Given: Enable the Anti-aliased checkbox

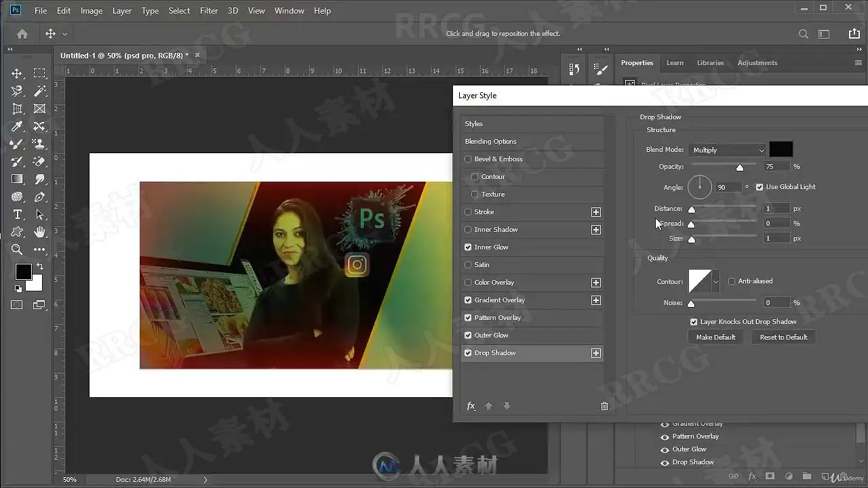Looking at the screenshot, I should [x=732, y=281].
